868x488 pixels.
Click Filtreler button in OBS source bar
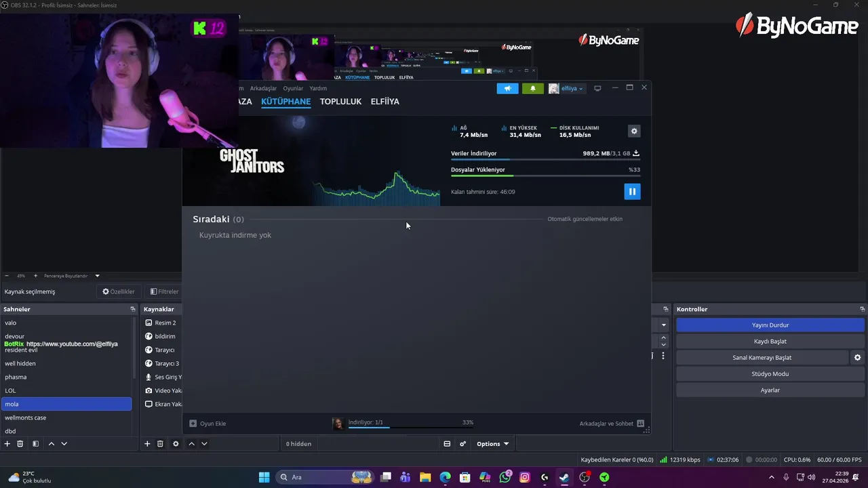tap(164, 291)
